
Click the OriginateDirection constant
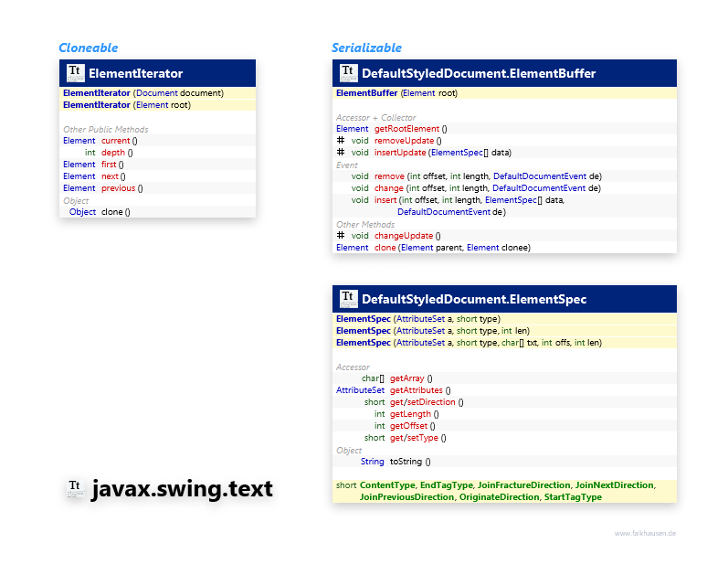point(499,497)
